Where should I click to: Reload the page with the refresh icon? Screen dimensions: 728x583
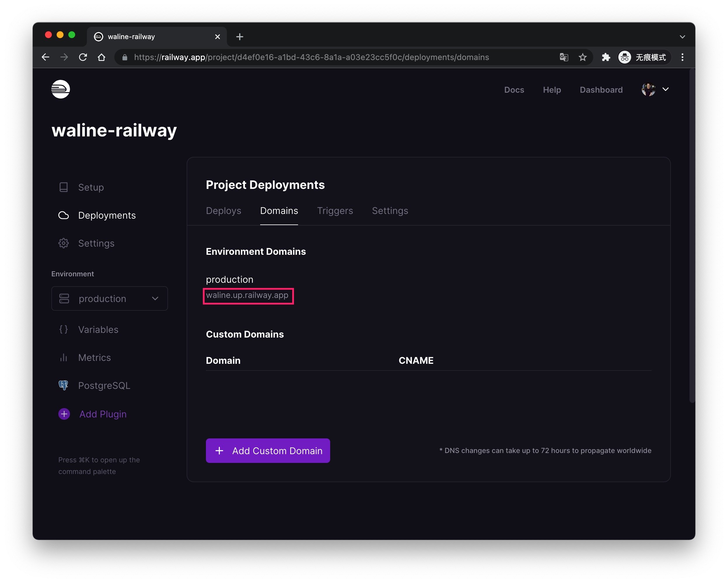[x=83, y=57]
